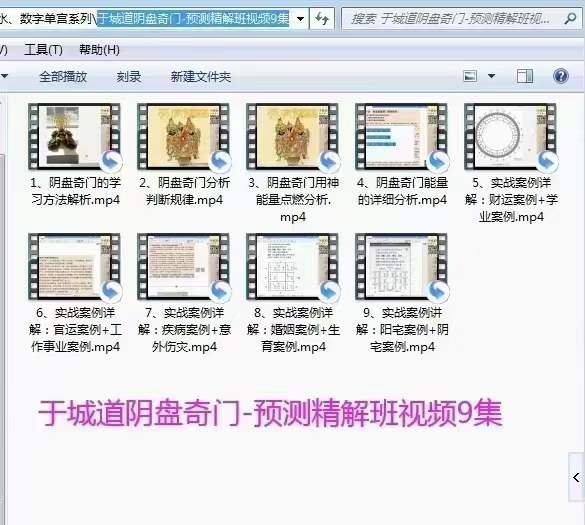Click file name 5、实战案例详解：财运案例+学业案例.mp4
Viewport: 585px width, 525px height.
pyautogui.click(x=511, y=200)
